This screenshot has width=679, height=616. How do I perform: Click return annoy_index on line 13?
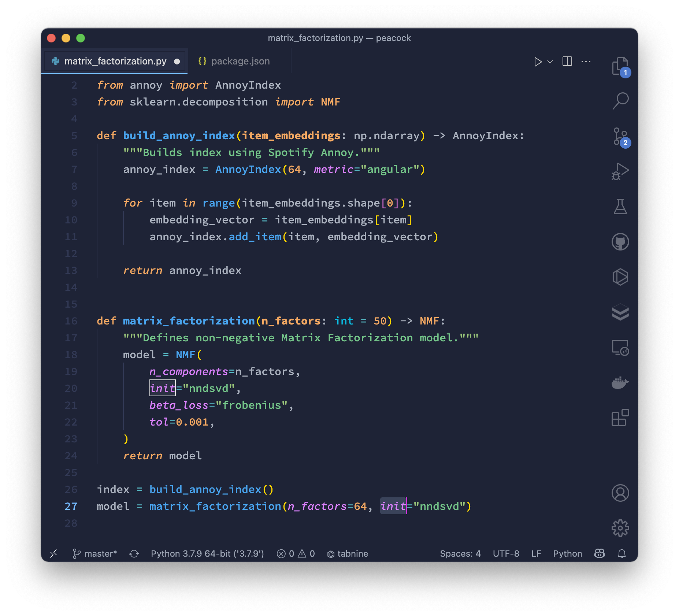(x=182, y=270)
